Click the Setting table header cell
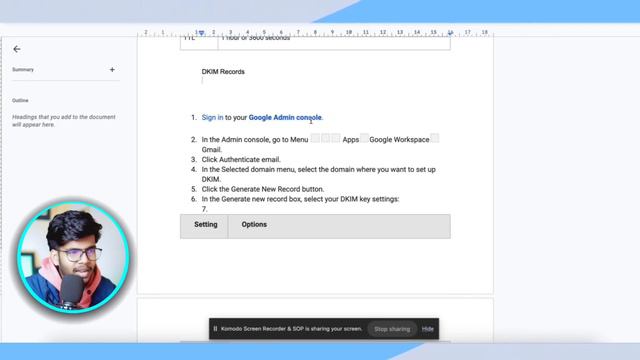 [x=204, y=226]
